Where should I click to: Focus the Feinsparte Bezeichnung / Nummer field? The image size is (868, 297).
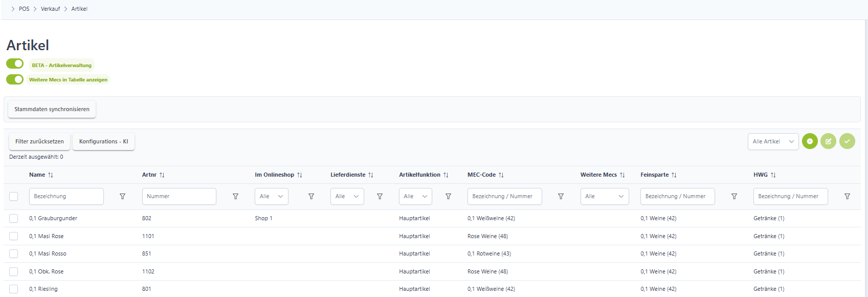(678, 196)
